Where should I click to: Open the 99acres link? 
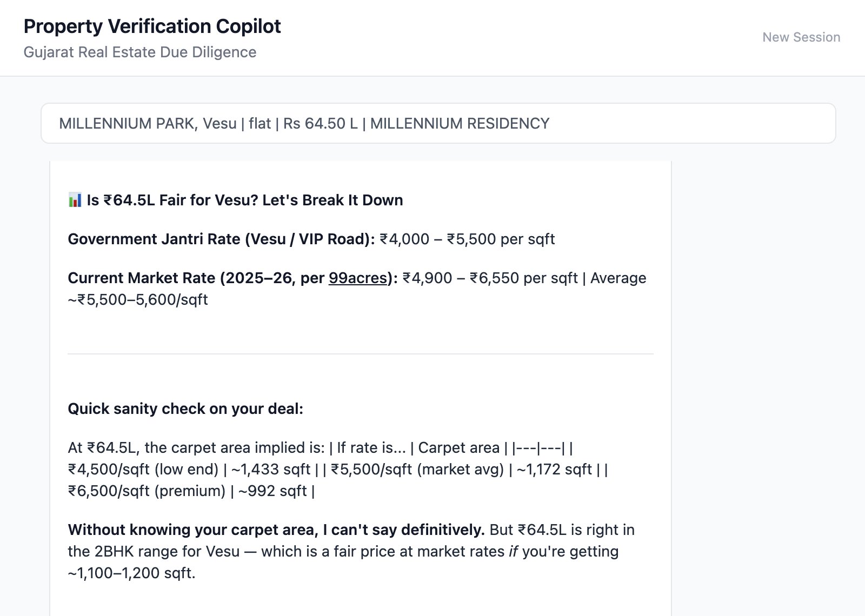[358, 278]
